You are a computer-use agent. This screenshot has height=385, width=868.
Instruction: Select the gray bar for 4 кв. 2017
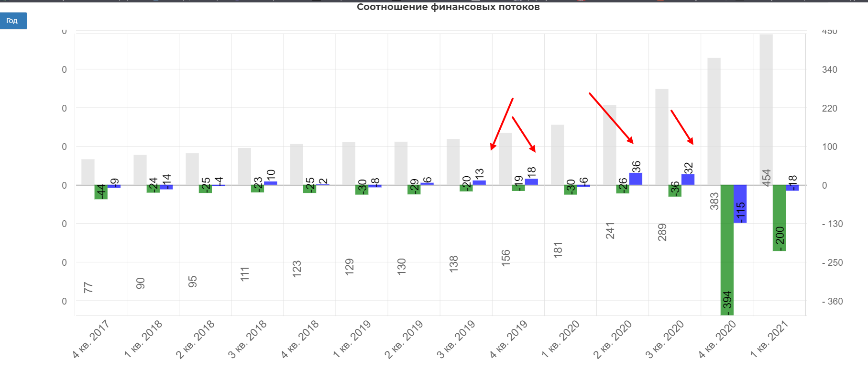[x=88, y=172]
